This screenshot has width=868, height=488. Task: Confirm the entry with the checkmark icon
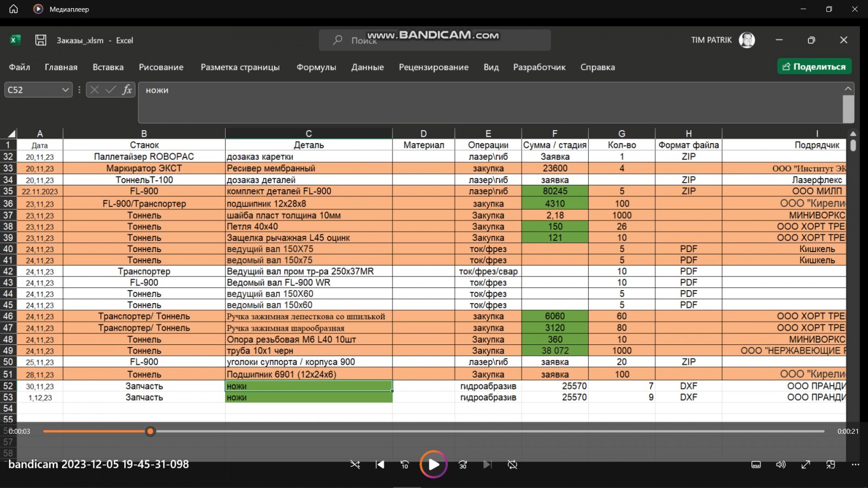111,90
